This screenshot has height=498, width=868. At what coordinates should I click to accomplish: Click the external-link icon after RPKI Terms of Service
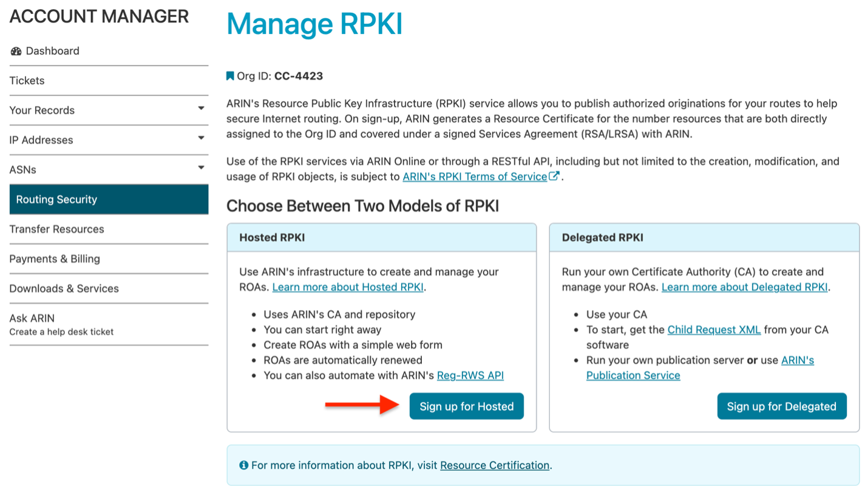pyautogui.click(x=554, y=177)
